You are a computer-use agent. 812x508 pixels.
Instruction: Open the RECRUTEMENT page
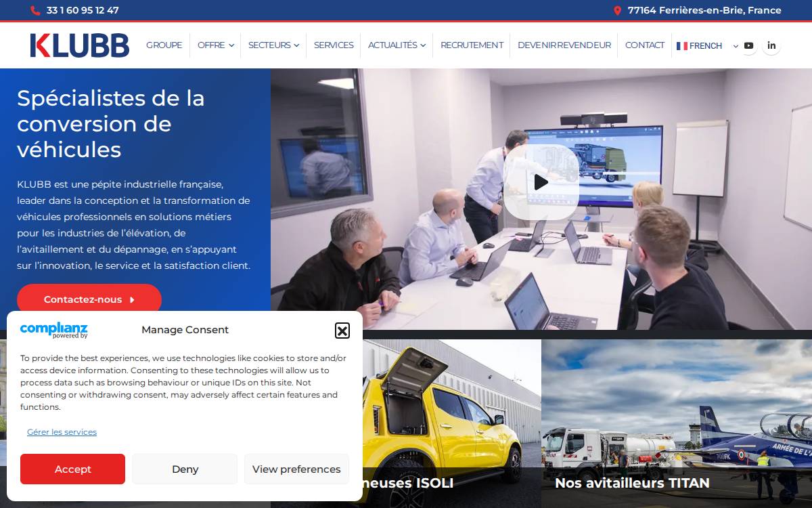(472, 45)
